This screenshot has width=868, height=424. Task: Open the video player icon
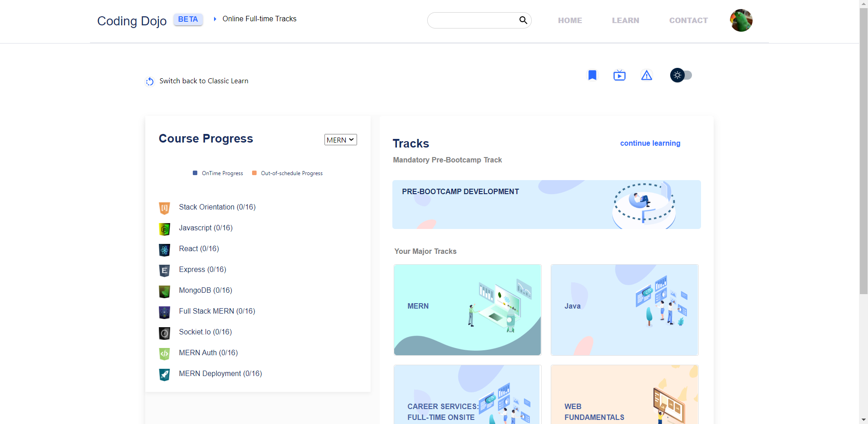pos(620,75)
